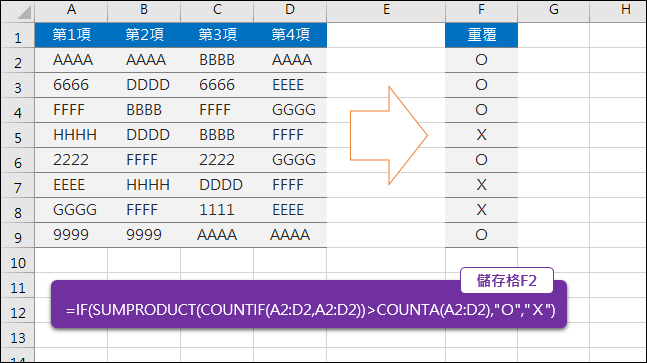
Task: Select row 8 header
Action: (18, 210)
